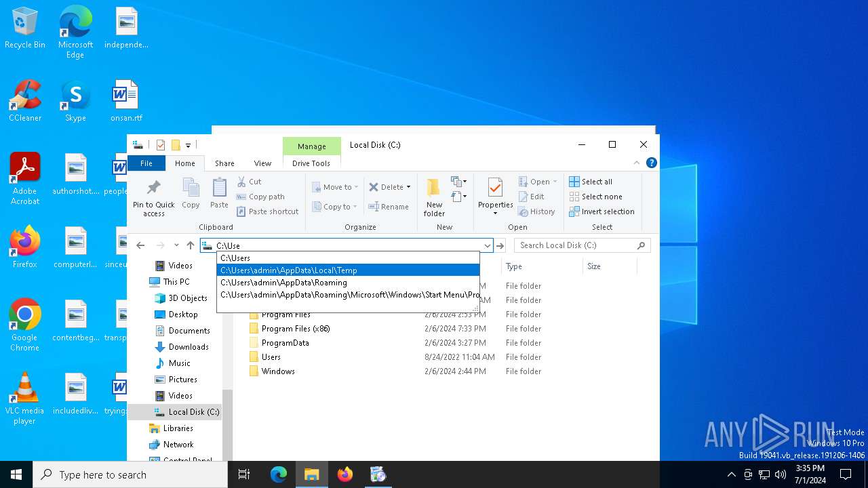Select 3D Objects in navigation pane

point(188,298)
